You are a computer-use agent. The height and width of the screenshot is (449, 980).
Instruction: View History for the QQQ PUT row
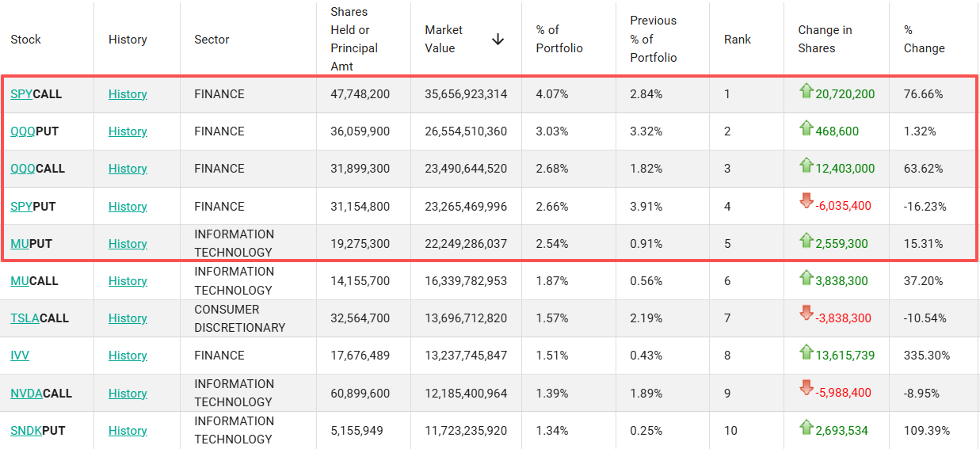[x=128, y=131]
